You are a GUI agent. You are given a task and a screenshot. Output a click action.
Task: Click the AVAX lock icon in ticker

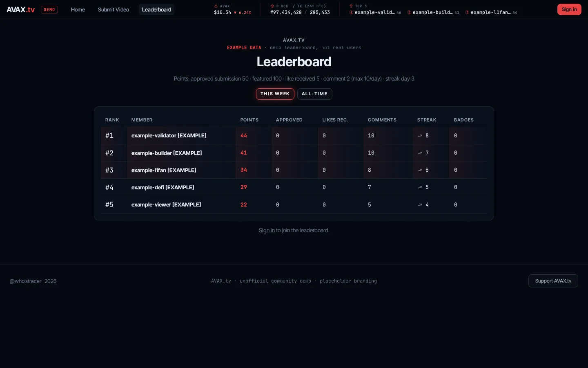pyautogui.click(x=216, y=6)
